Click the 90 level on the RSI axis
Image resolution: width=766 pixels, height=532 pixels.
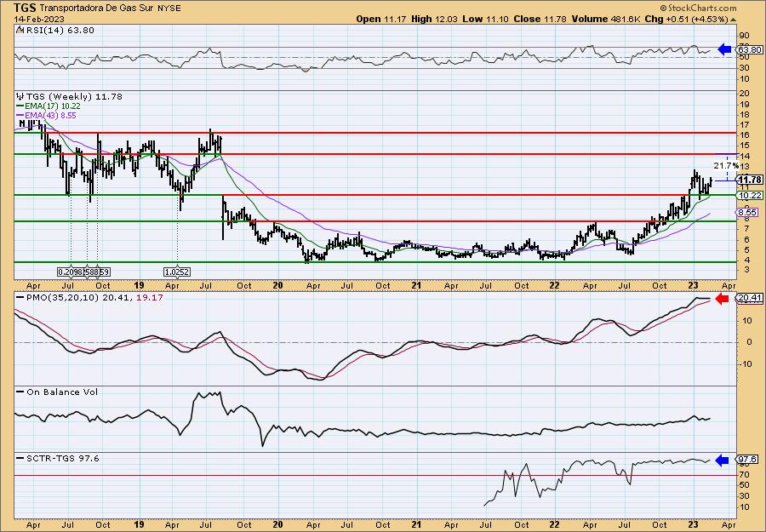click(745, 36)
